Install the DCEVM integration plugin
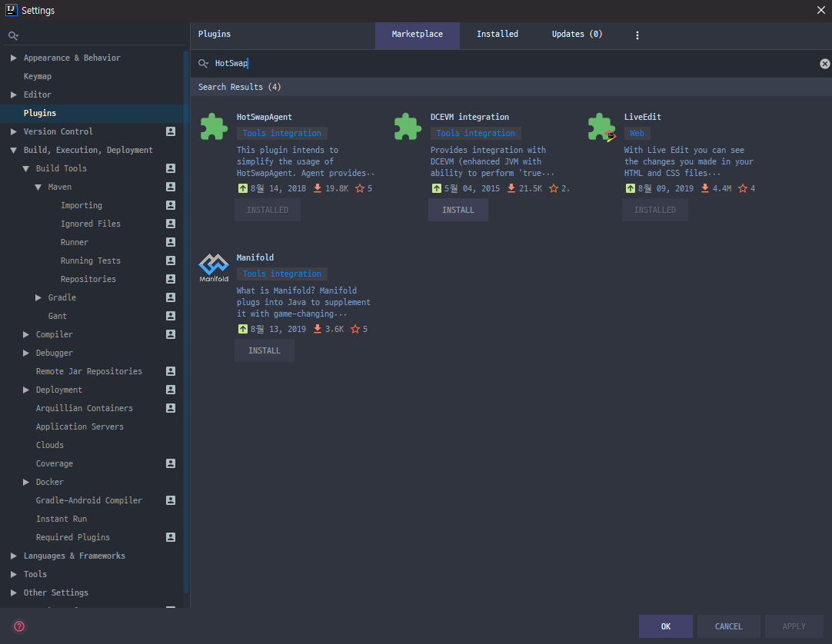The height and width of the screenshot is (644, 832). pyautogui.click(x=458, y=210)
